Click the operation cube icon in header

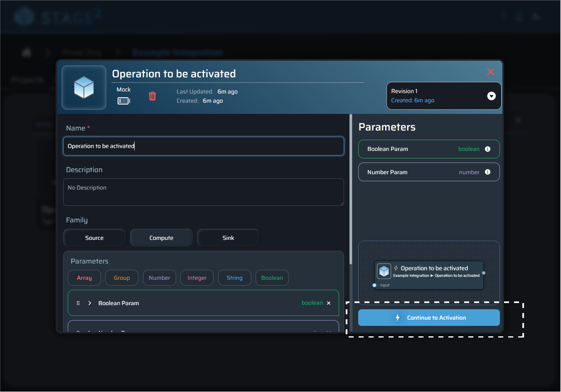coord(84,87)
